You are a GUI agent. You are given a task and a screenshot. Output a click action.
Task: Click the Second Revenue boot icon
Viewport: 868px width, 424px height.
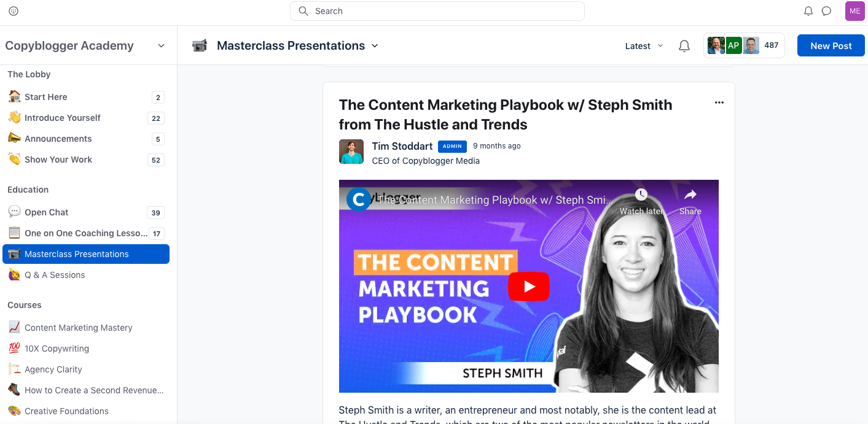14,390
